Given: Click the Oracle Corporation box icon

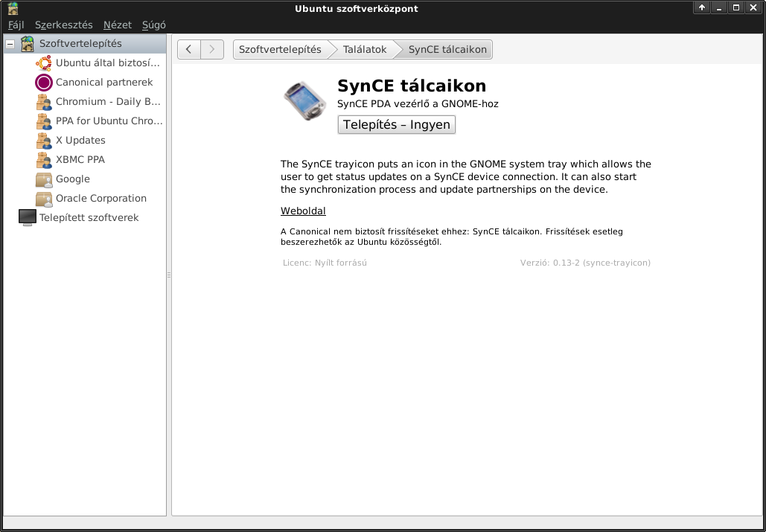Looking at the screenshot, I should 43,199.
